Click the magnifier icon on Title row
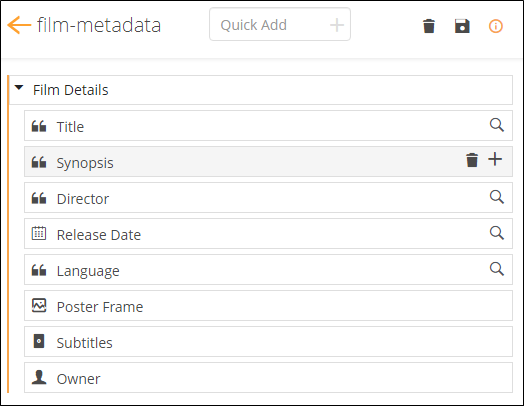This screenshot has height=406, width=524. pyautogui.click(x=497, y=125)
